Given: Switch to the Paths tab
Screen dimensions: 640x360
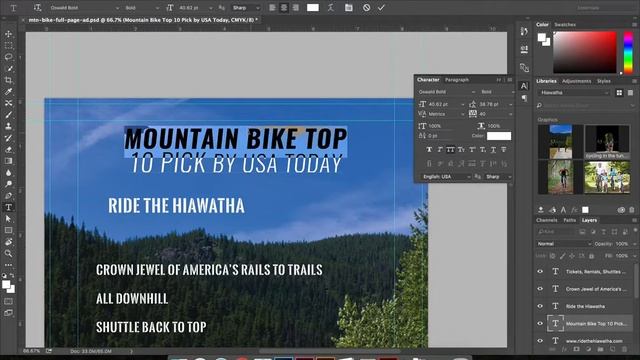Looking at the screenshot, I should tap(569, 220).
